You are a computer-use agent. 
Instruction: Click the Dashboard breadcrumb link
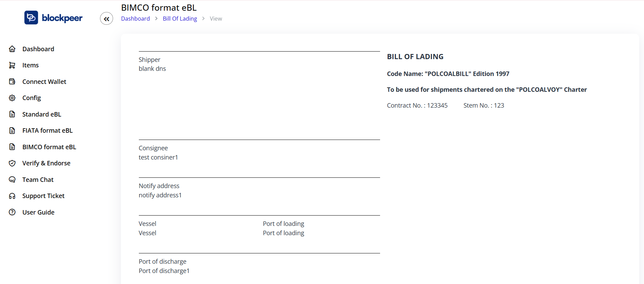coord(135,19)
